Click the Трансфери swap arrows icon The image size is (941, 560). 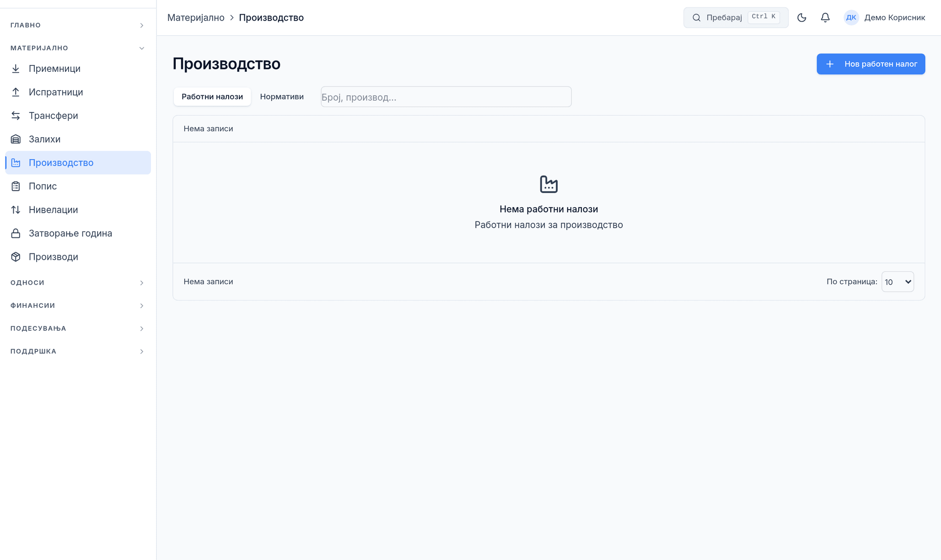tap(16, 116)
